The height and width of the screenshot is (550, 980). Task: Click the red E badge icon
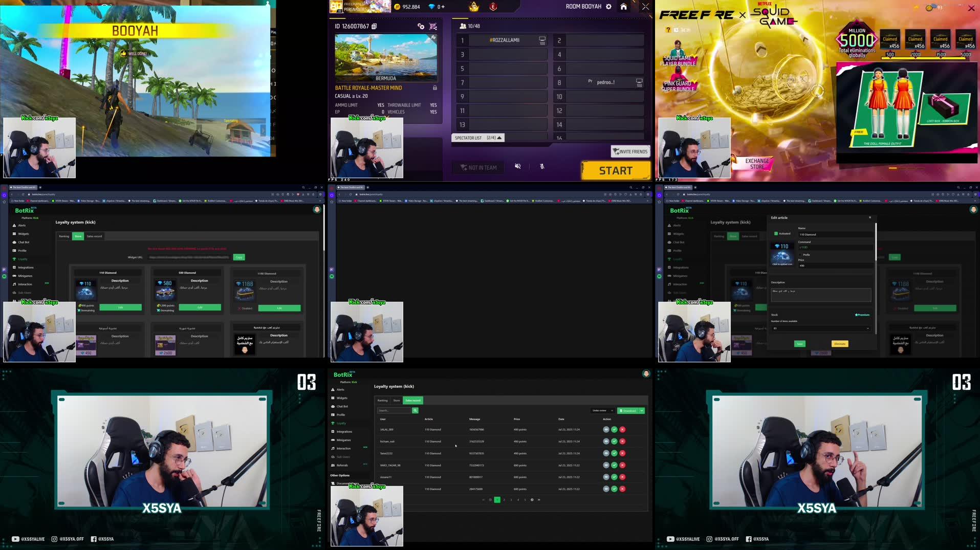[493, 7]
